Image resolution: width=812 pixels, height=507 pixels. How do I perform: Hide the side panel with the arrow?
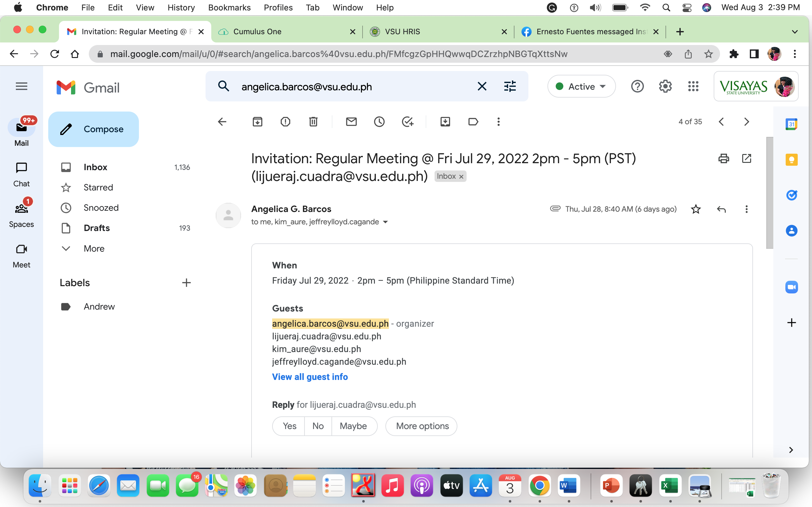(791, 450)
